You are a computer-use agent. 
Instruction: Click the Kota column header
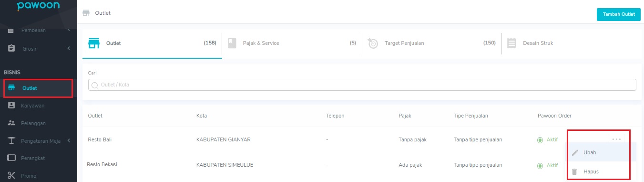click(x=202, y=116)
